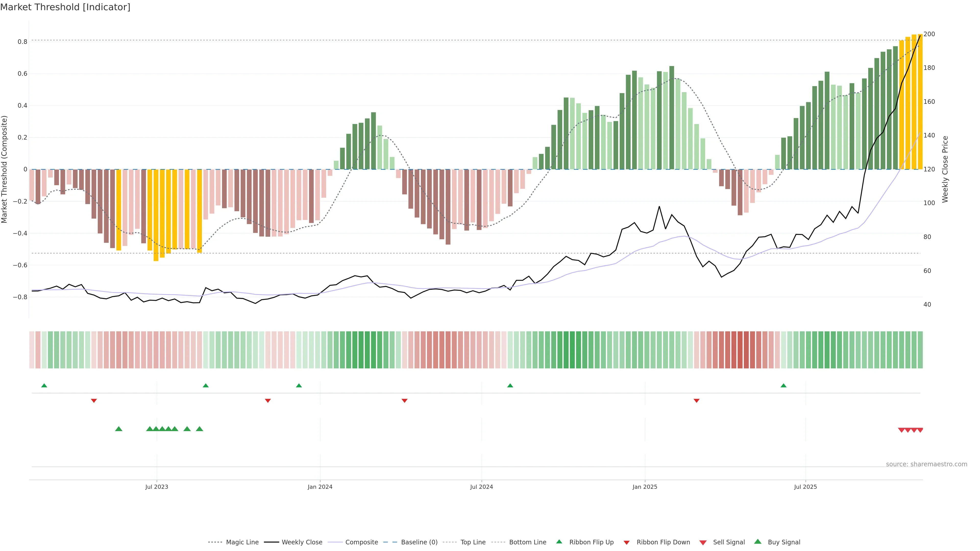
Task: Toggle the Top Line legend entry
Action: 473,542
